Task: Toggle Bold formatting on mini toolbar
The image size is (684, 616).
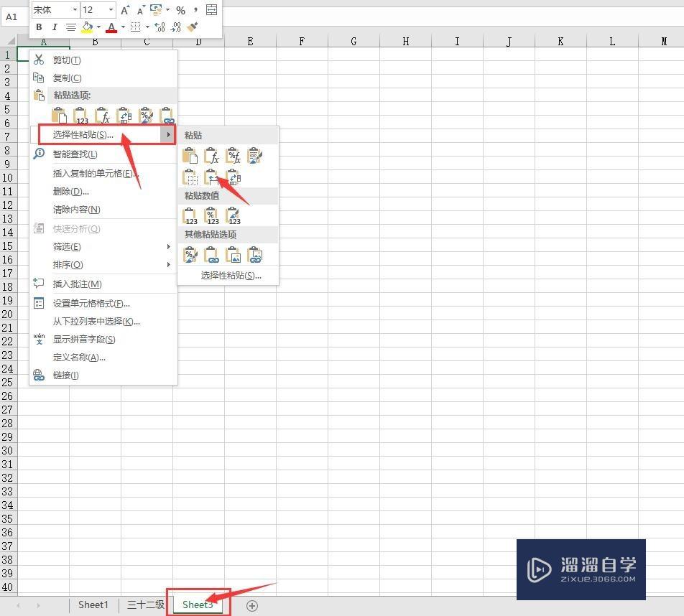Action: pos(38,27)
